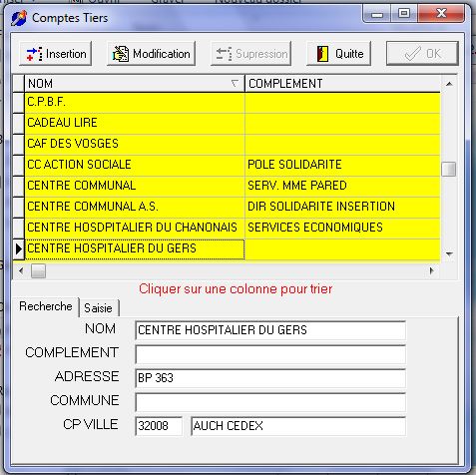Select CENTRE HOSDPITALIER DU CHANONAIS row
The height and width of the screenshot is (475, 476).
click(233, 228)
